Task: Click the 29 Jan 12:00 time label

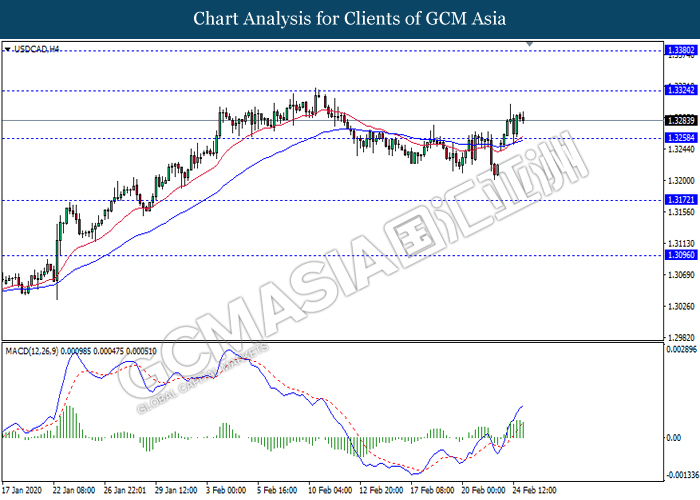Action: coord(176,490)
